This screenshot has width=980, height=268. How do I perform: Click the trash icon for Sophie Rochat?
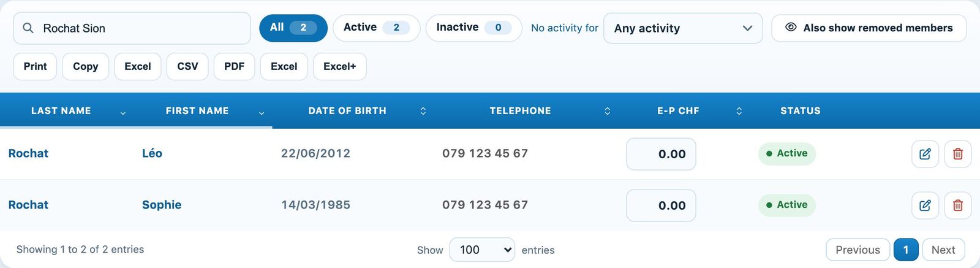[958, 205]
